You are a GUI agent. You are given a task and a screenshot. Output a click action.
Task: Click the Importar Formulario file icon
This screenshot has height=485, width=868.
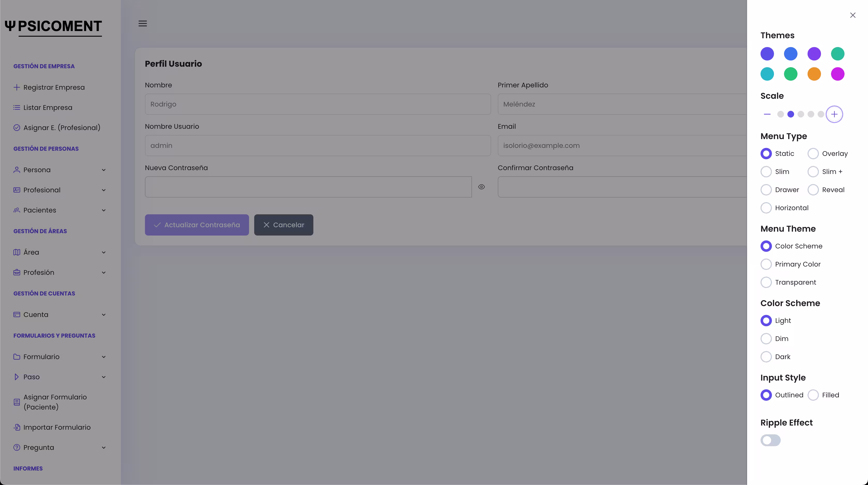click(x=17, y=427)
